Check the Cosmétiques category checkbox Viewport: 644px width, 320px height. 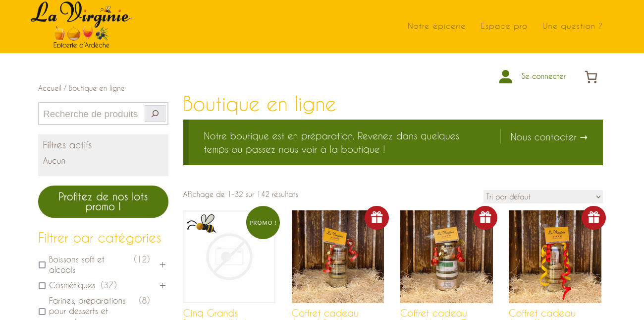click(x=42, y=286)
